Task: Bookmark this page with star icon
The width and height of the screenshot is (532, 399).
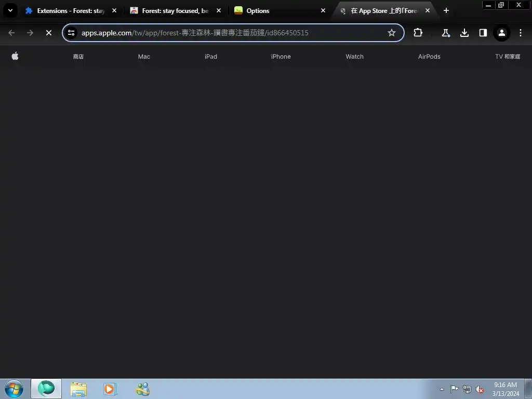Action: click(392, 33)
